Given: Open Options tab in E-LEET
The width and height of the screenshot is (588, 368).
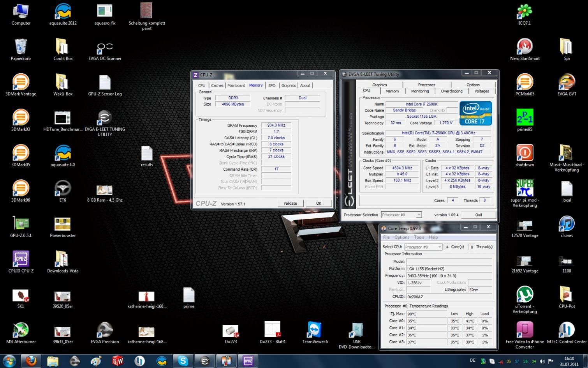Looking at the screenshot, I should [x=473, y=85].
